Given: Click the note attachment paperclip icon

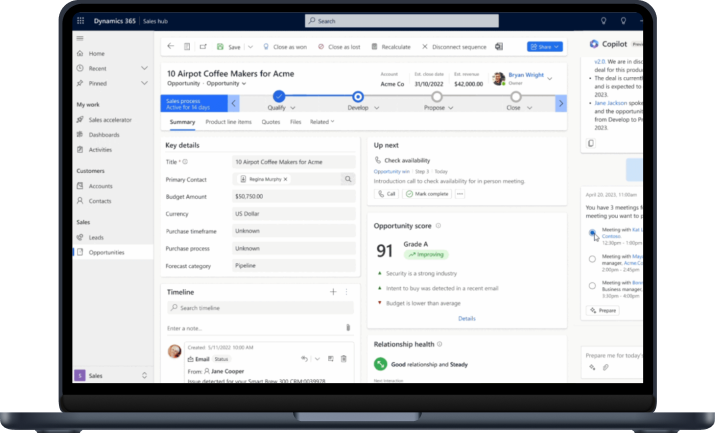Looking at the screenshot, I should click(x=348, y=327).
